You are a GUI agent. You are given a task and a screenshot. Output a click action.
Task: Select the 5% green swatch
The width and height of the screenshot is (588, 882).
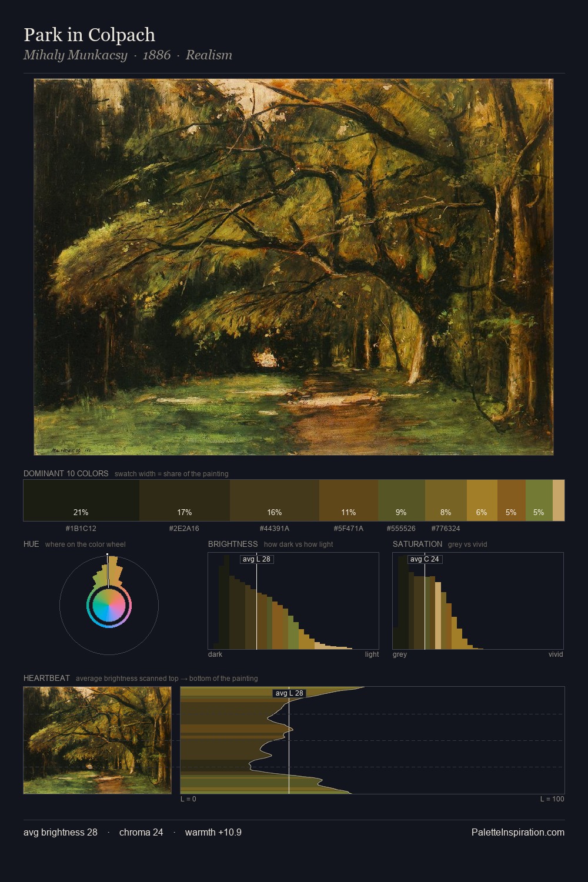pyautogui.click(x=539, y=500)
